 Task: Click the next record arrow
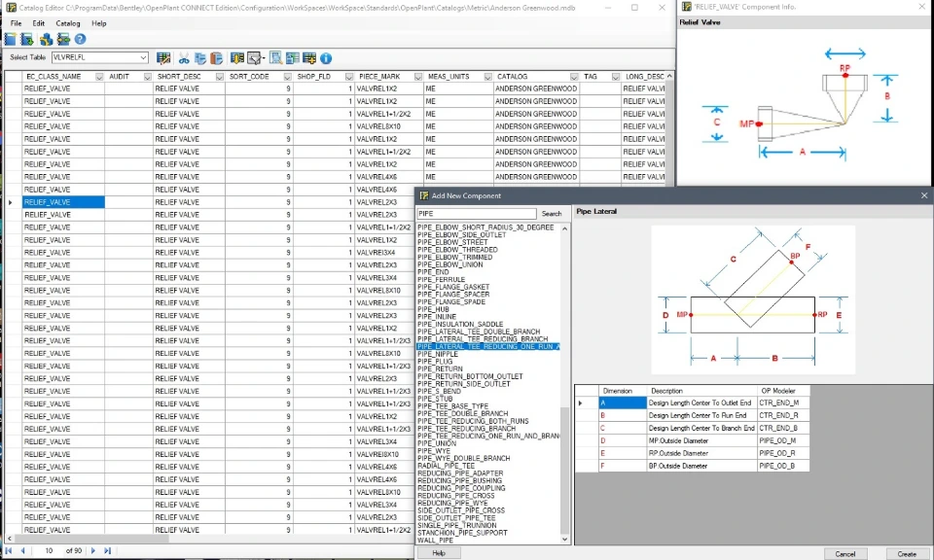point(93,550)
